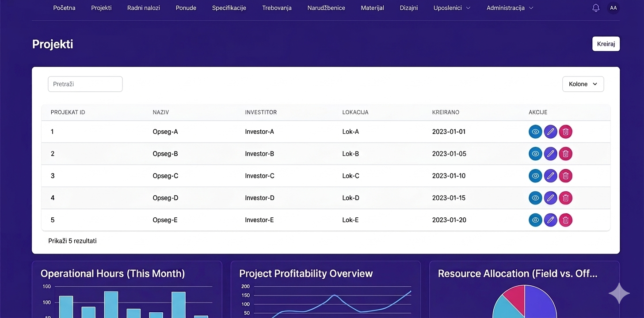Delete project Opseg-B using trash icon
The image size is (644, 318).
pos(565,154)
